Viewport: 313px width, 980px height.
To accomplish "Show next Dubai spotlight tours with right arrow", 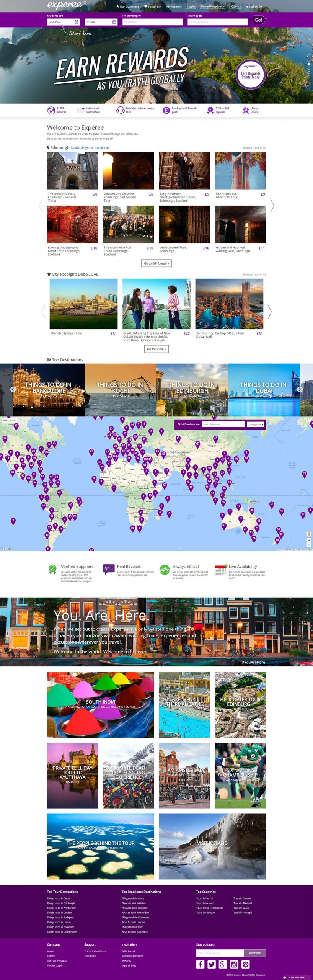I will coord(270,312).
